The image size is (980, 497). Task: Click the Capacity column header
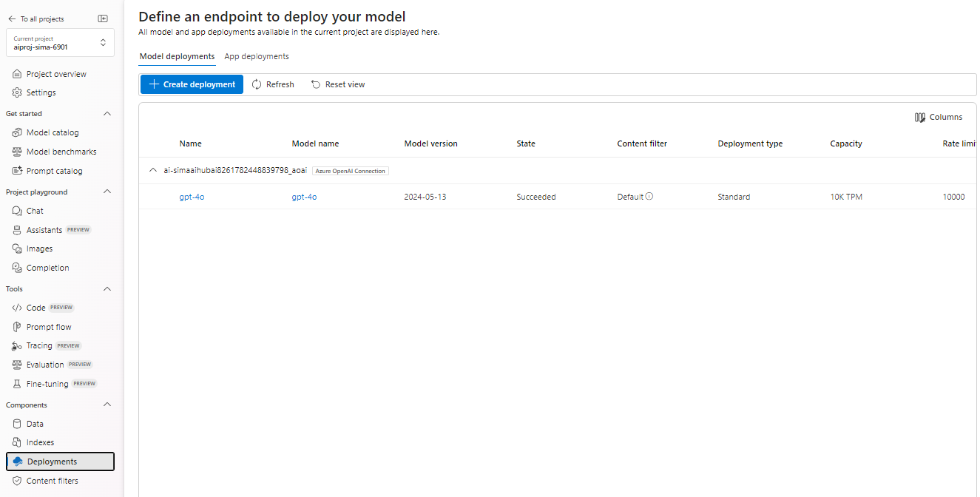pos(846,143)
